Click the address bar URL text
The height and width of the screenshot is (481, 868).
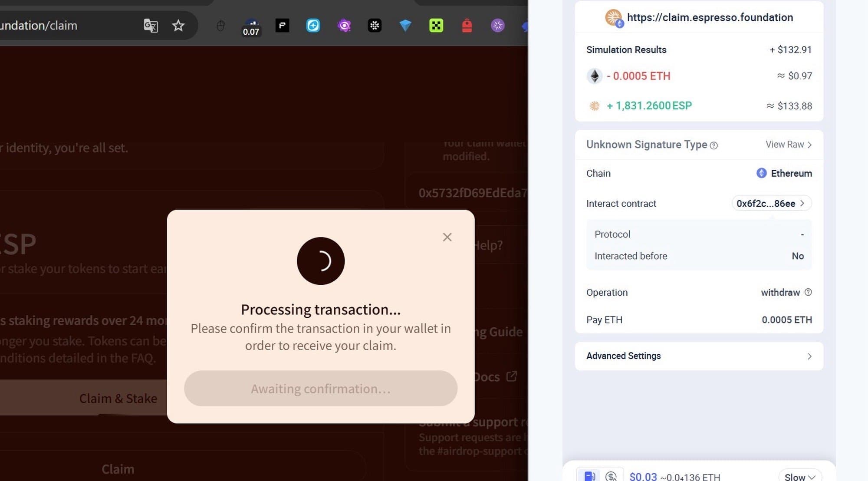tap(39, 26)
